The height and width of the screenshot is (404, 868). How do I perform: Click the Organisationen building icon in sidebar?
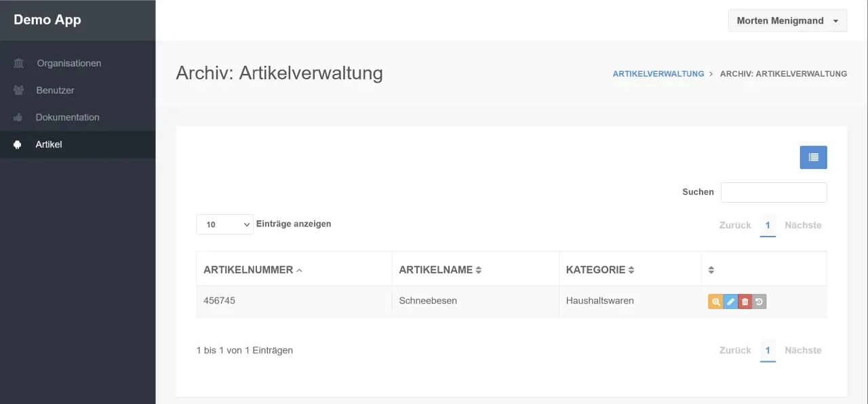(18, 63)
